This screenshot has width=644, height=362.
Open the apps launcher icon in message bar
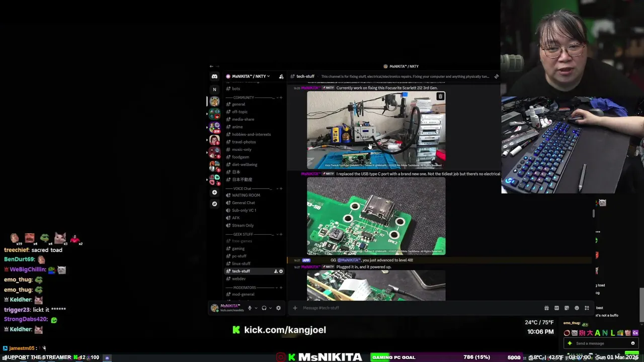tap(587, 308)
